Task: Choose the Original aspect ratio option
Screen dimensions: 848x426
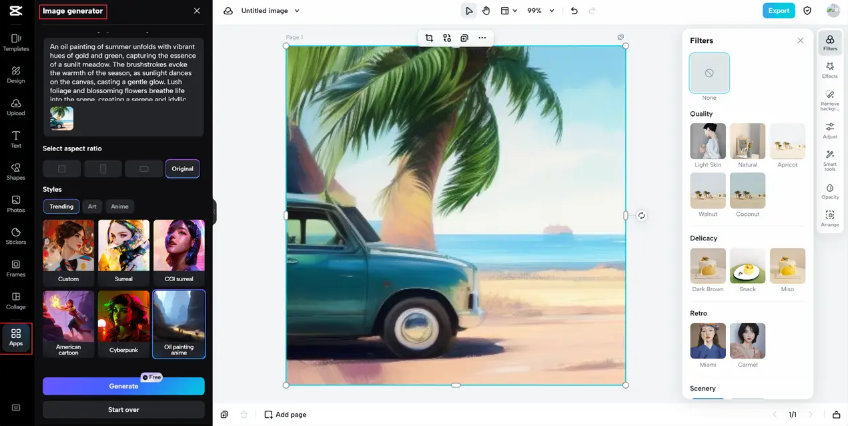Action: point(182,169)
